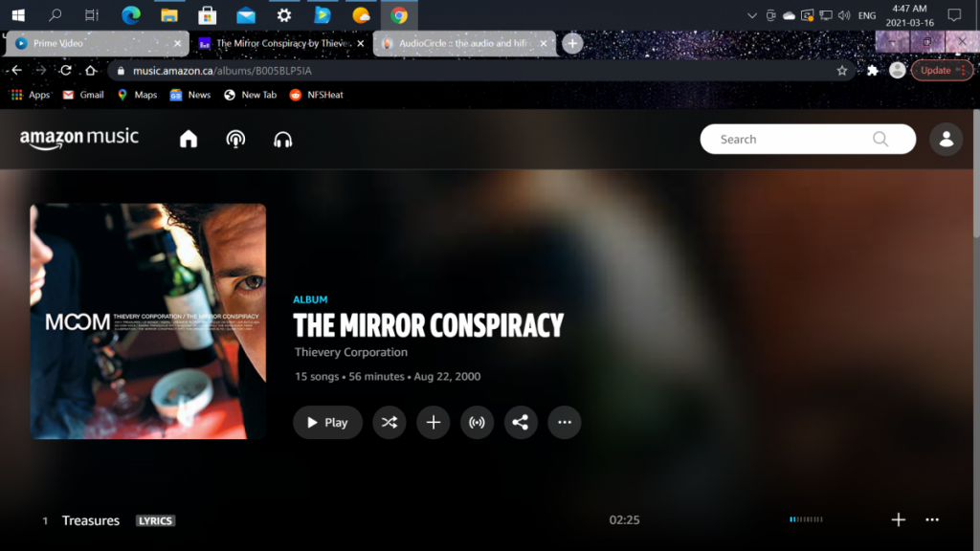Open the NFSHeat bookmark
The height and width of the screenshot is (551, 980).
coord(316,95)
